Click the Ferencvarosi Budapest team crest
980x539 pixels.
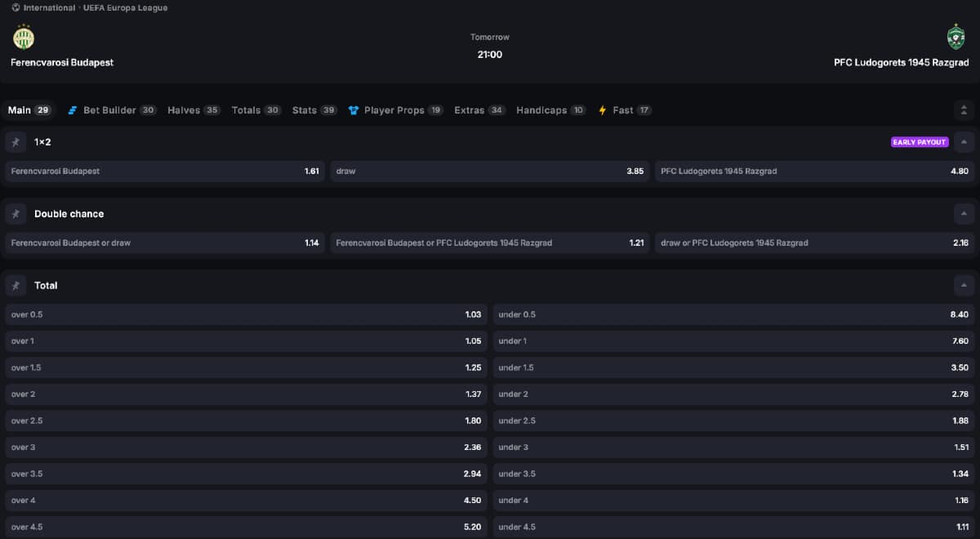24,38
